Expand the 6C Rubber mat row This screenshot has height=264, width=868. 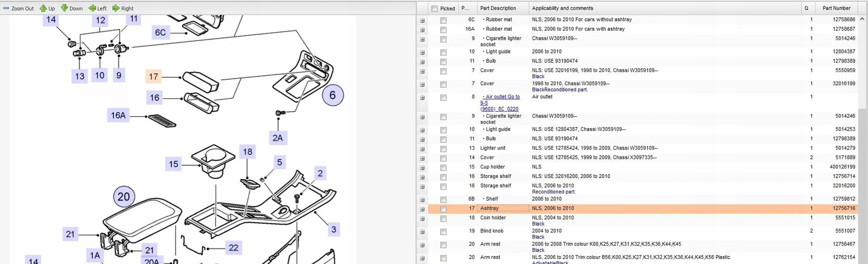click(422, 20)
